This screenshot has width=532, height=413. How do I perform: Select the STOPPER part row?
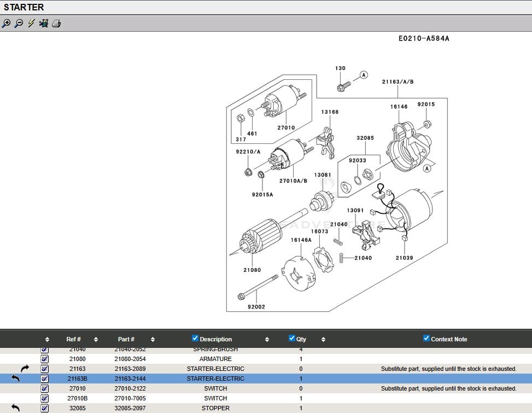215,408
